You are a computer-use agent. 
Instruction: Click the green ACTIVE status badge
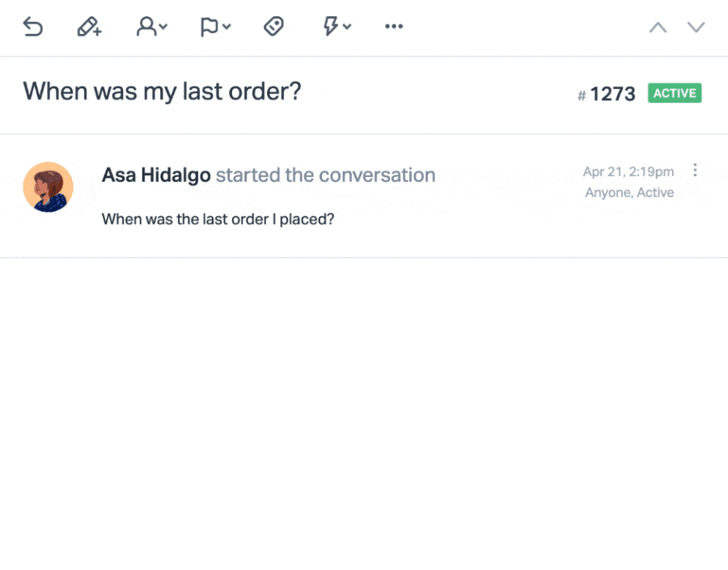pyautogui.click(x=675, y=93)
